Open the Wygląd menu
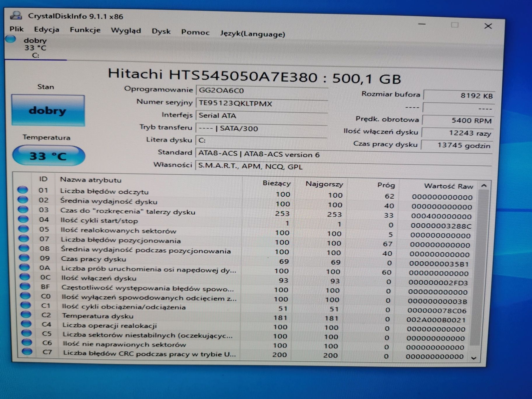The image size is (532, 399). click(126, 31)
